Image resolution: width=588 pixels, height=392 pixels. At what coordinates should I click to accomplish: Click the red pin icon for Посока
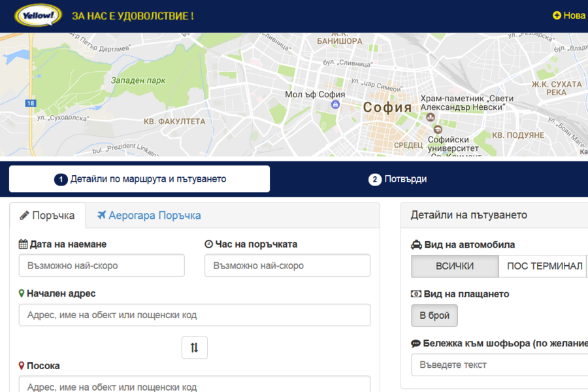[x=23, y=366]
